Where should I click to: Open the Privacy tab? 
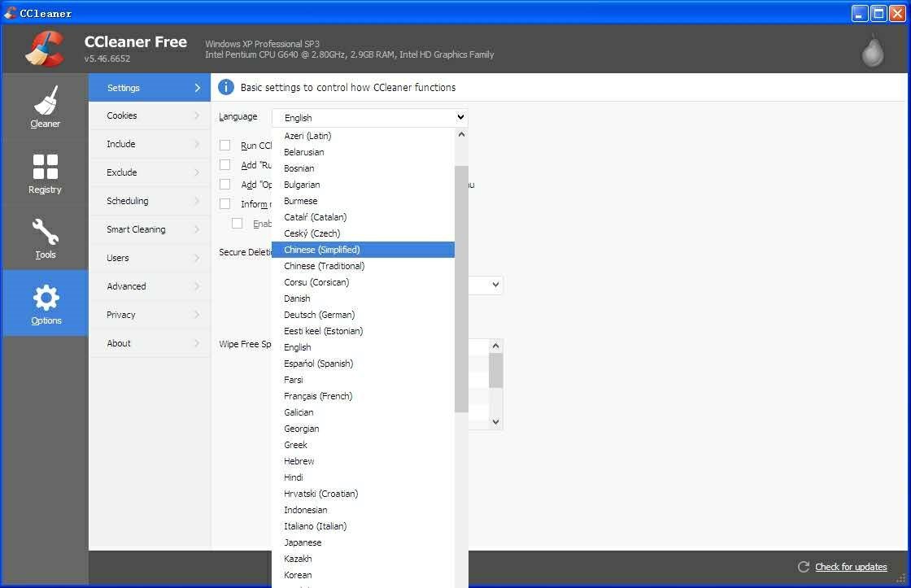click(150, 315)
